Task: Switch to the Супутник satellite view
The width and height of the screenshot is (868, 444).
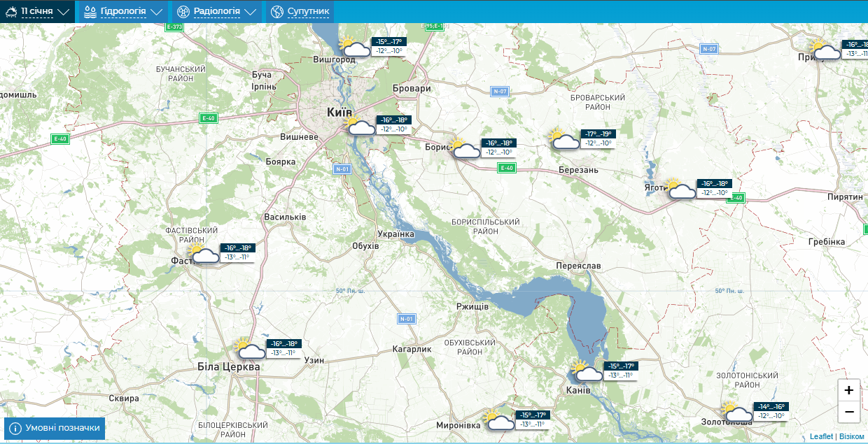Action: point(300,11)
